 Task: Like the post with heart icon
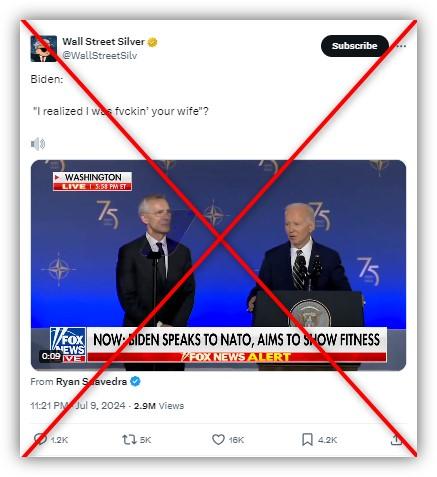coord(218,439)
